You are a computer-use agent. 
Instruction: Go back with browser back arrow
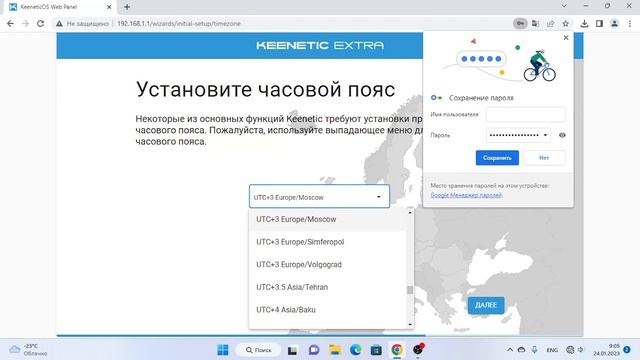coord(10,24)
